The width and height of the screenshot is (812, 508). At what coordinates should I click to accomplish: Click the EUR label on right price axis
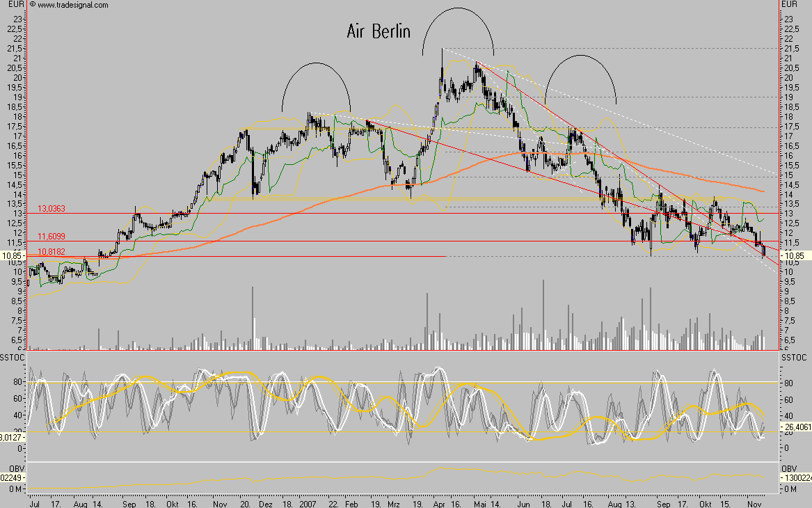[x=788, y=5]
